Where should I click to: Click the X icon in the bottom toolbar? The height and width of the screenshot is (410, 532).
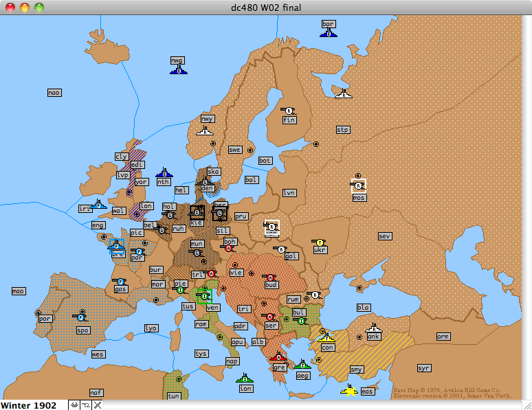point(98,405)
